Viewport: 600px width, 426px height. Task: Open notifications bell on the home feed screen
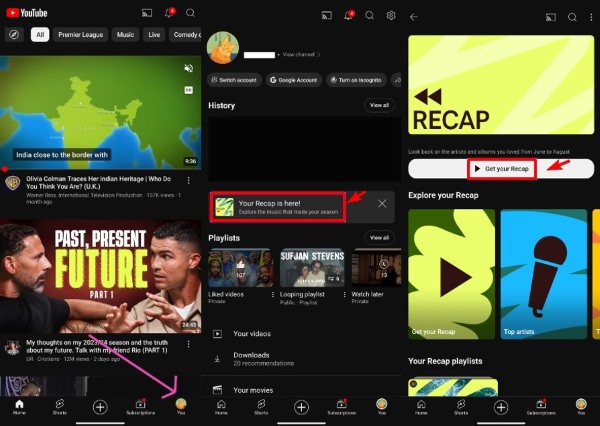click(x=169, y=13)
